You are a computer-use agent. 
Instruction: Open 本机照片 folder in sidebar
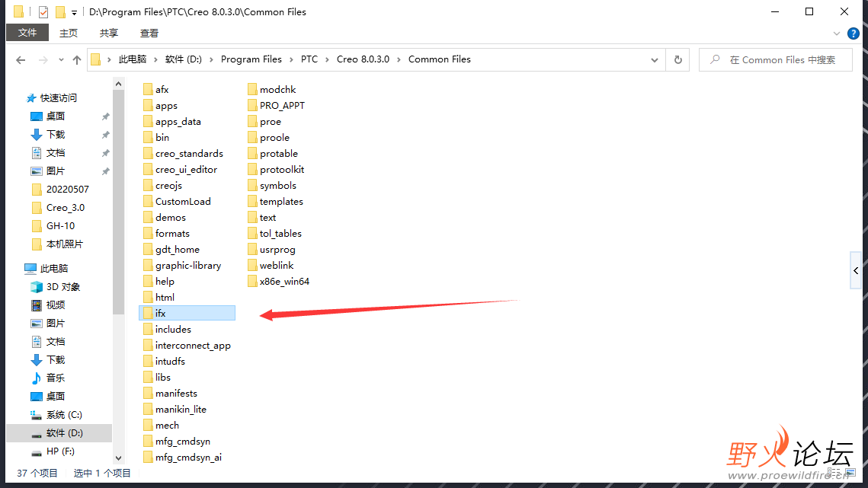64,244
